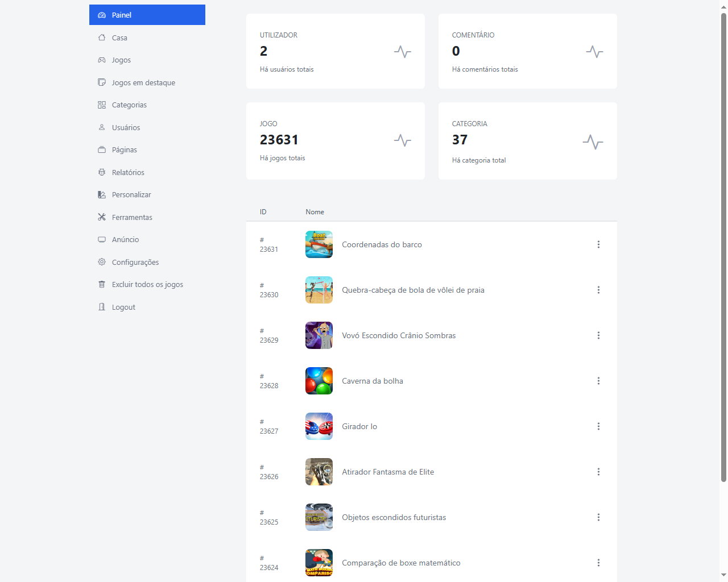Click the bug icon beside Relatórios
728x582 pixels.
click(102, 172)
